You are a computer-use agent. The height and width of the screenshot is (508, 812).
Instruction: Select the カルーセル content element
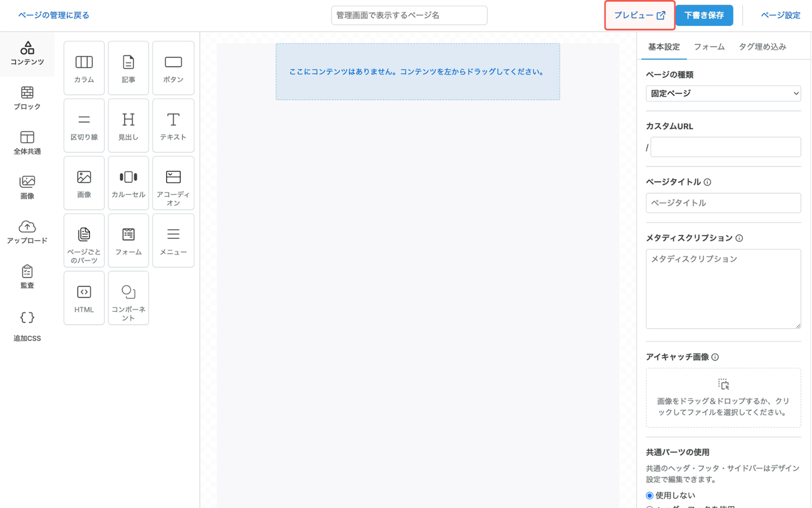tap(128, 182)
